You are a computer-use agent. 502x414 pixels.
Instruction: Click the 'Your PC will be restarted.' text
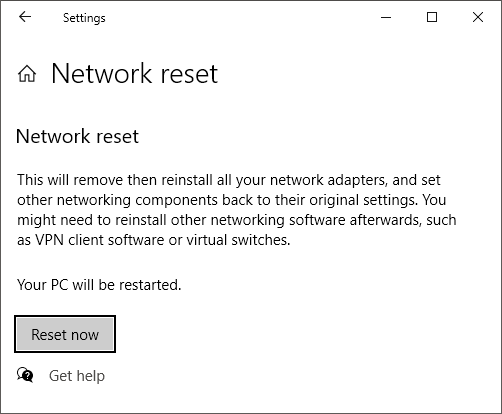tap(99, 285)
